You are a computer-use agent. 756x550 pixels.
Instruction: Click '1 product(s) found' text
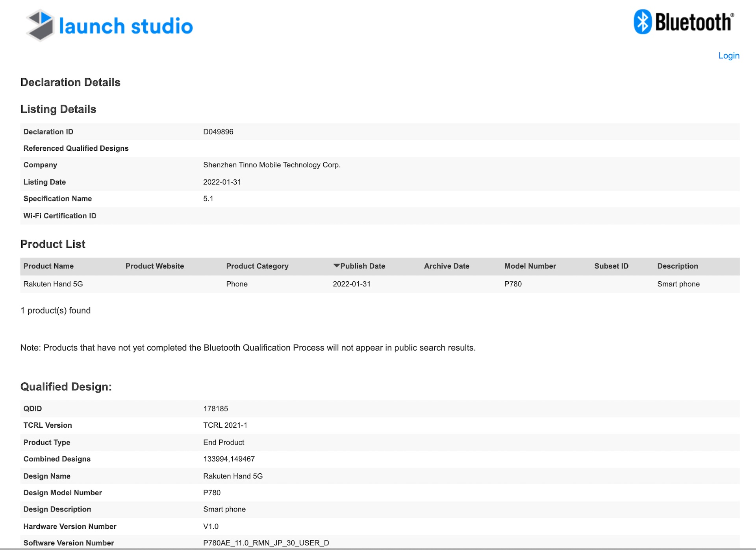[x=56, y=310]
